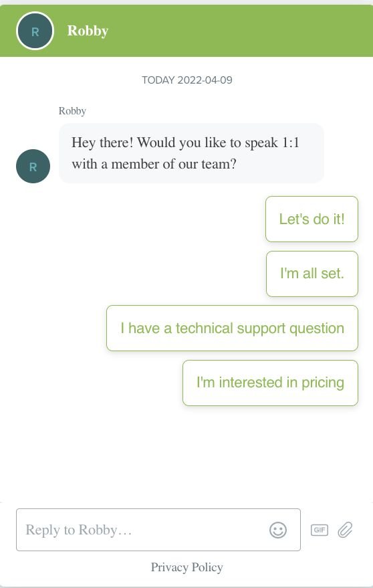
Task: Choose the "Let's do it!" quick reply
Action: point(312,219)
